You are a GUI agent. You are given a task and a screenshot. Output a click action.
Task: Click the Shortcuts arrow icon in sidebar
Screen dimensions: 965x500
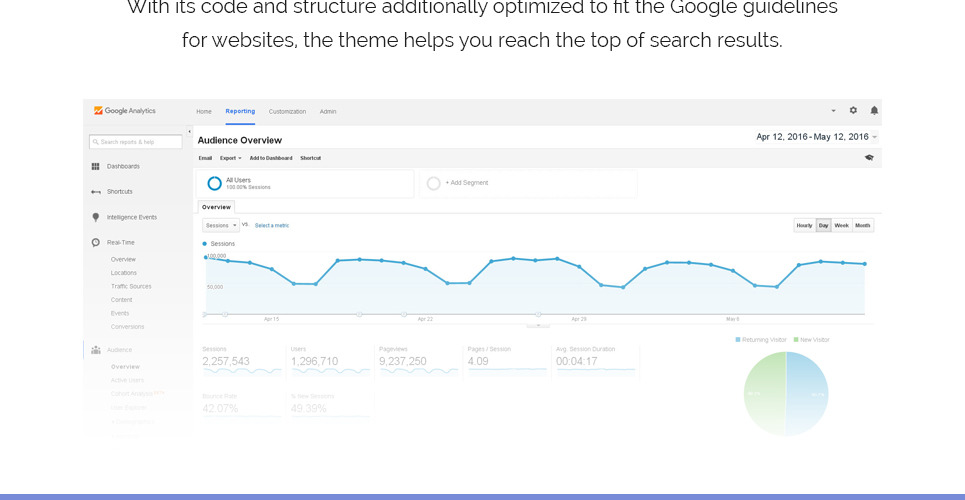(x=96, y=192)
